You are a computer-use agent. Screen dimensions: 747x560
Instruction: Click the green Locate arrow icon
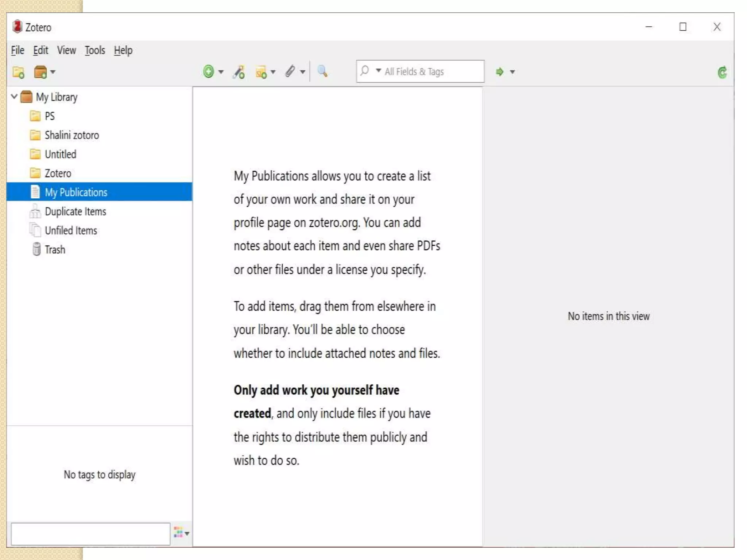500,72
